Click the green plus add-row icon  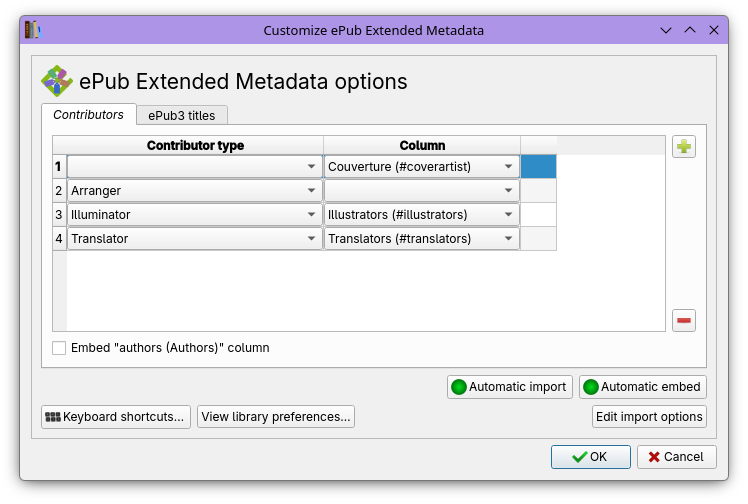click(684, 147)
